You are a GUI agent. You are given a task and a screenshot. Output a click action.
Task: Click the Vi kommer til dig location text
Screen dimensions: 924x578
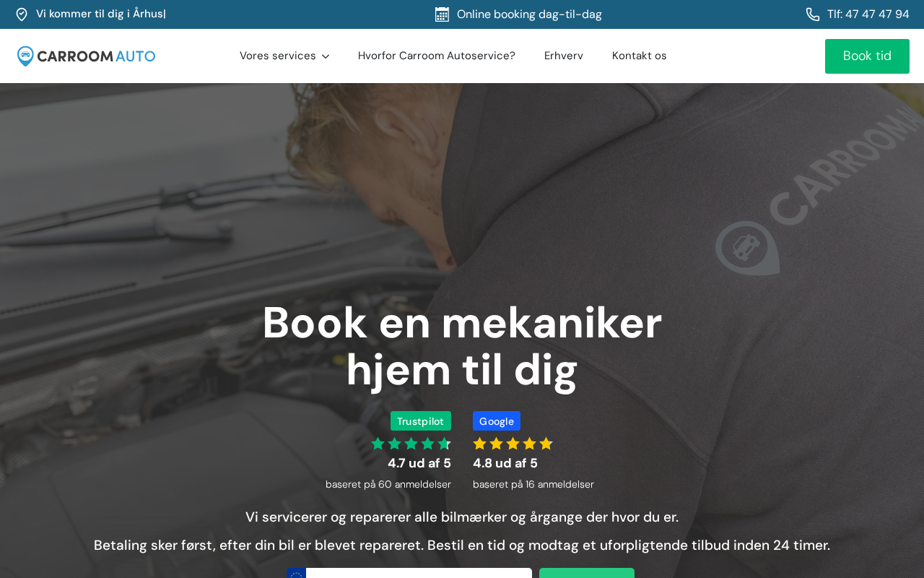coord(101,14)
